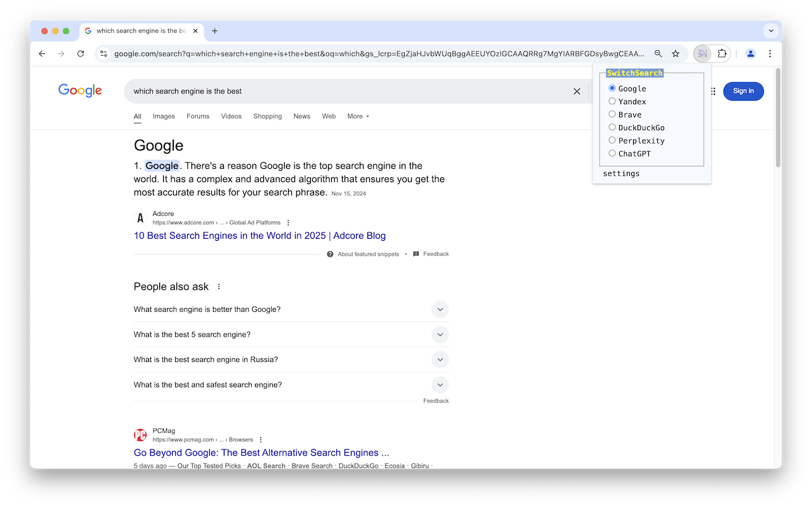Open the Chrome extensions puzzle-piece icon
Image resolution: width=812 pixels, height=508 pixels.
click(x=722, y=54)
